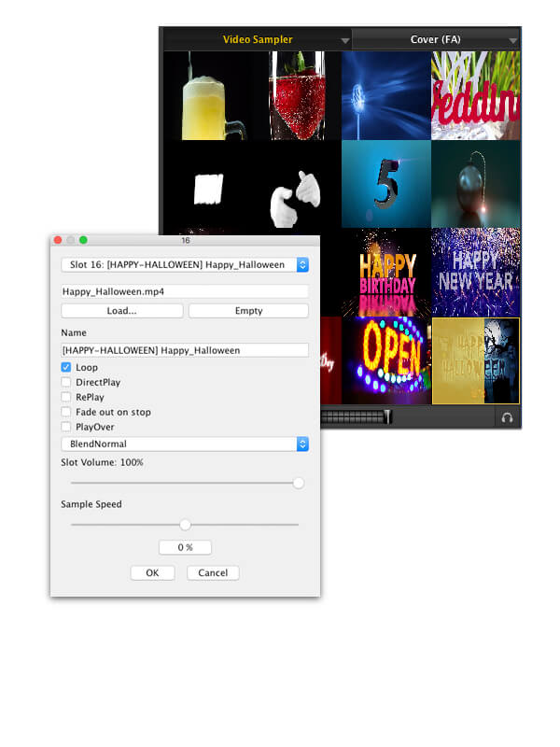Open the Slot 16 selection dropdown
Image resolution: width=560 pixels, height=747 pixels.
click(302, 265)
